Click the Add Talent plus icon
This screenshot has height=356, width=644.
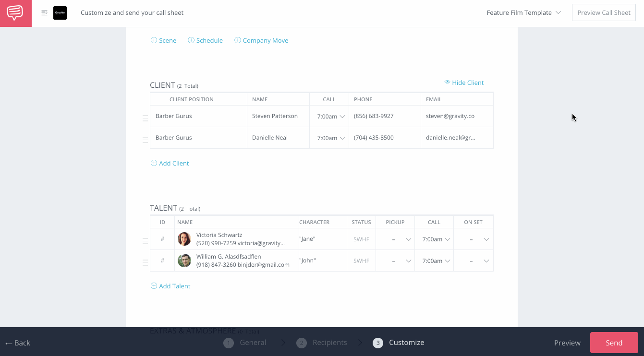point(154,286)
